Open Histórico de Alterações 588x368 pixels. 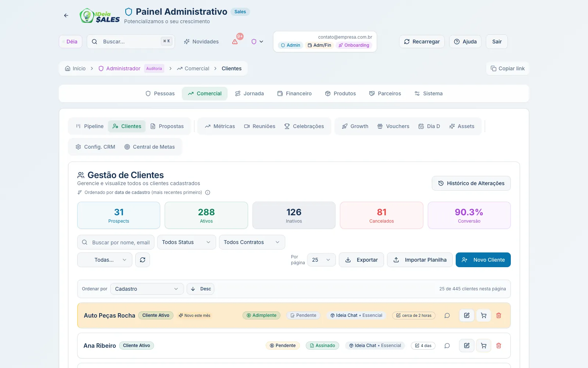pos(471,183)
